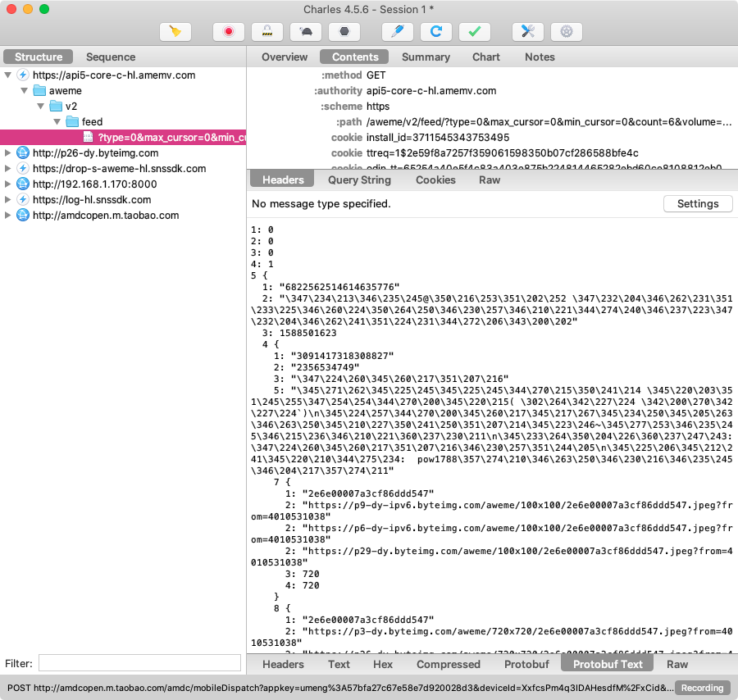Expand the drop-s-aweme-hl.snssdk.com node

[7, 168]
